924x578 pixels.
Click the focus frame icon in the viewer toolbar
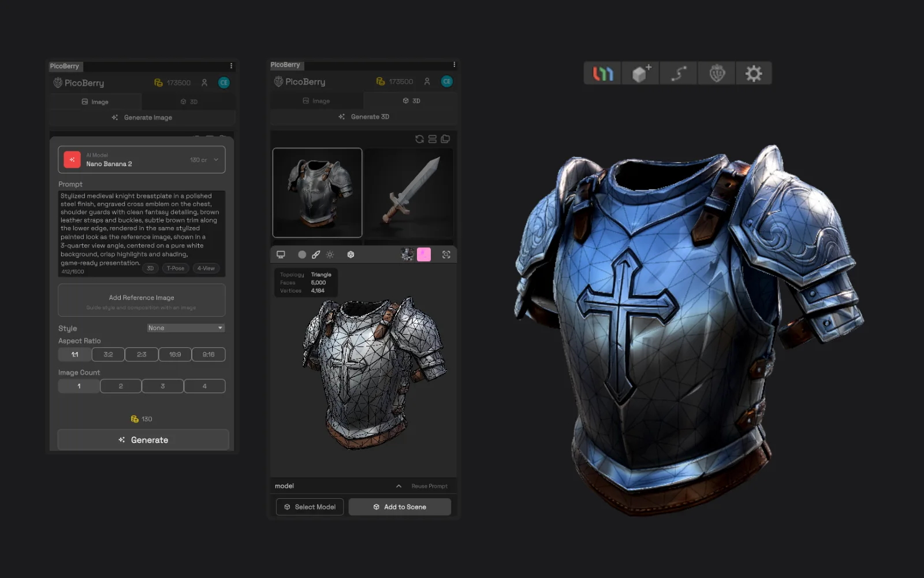(446, 254)
